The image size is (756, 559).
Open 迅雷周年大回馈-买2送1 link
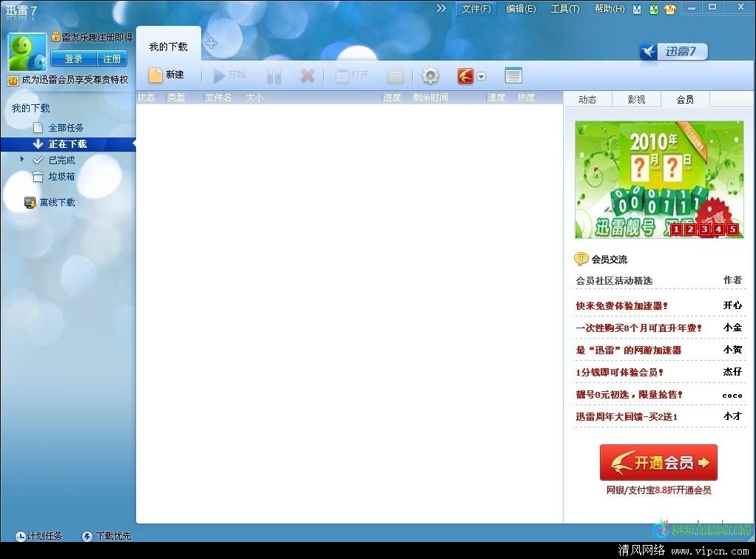coord(627,417)
